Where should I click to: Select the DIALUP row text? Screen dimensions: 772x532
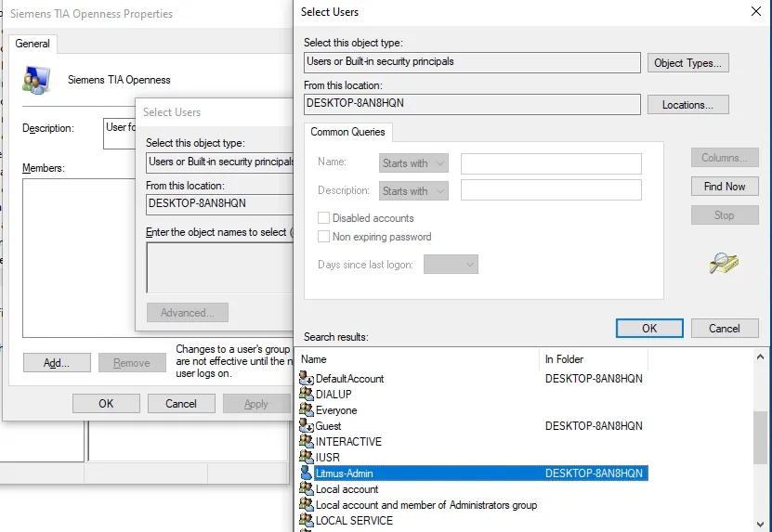click(x=334, y=395)
